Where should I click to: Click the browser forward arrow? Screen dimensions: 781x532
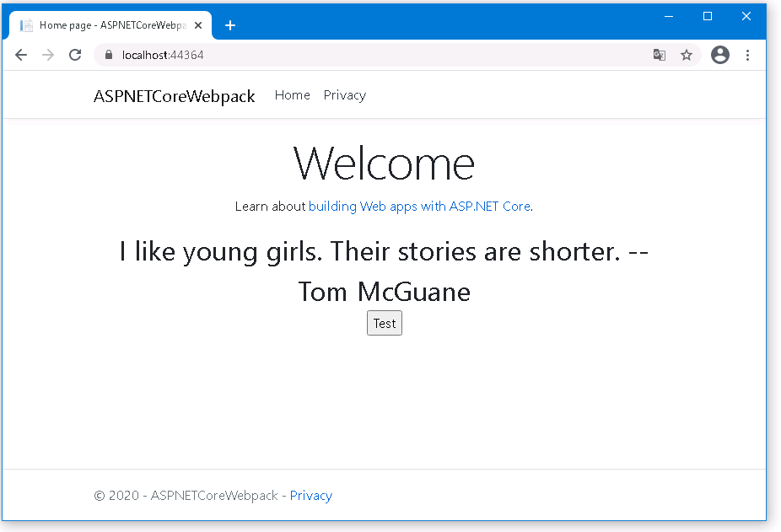48,55
